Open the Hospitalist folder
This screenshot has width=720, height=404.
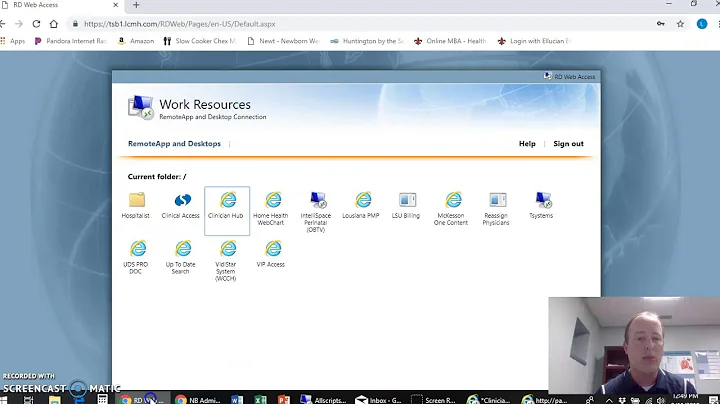[136, 206]
